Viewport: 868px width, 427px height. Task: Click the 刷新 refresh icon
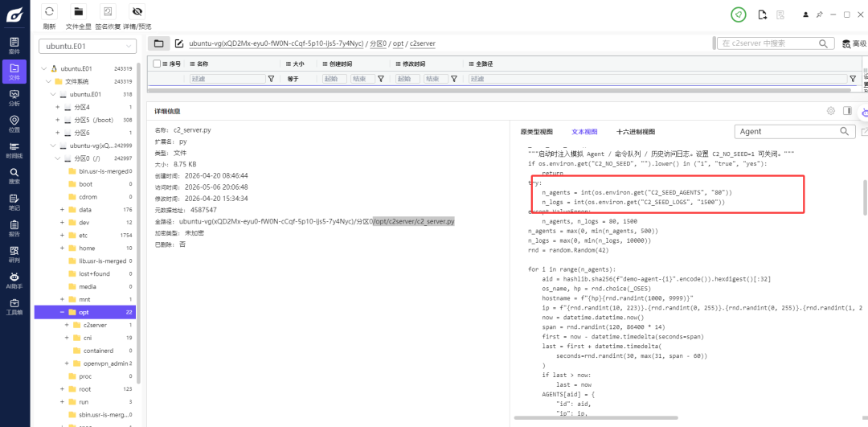tap(49, 11)
